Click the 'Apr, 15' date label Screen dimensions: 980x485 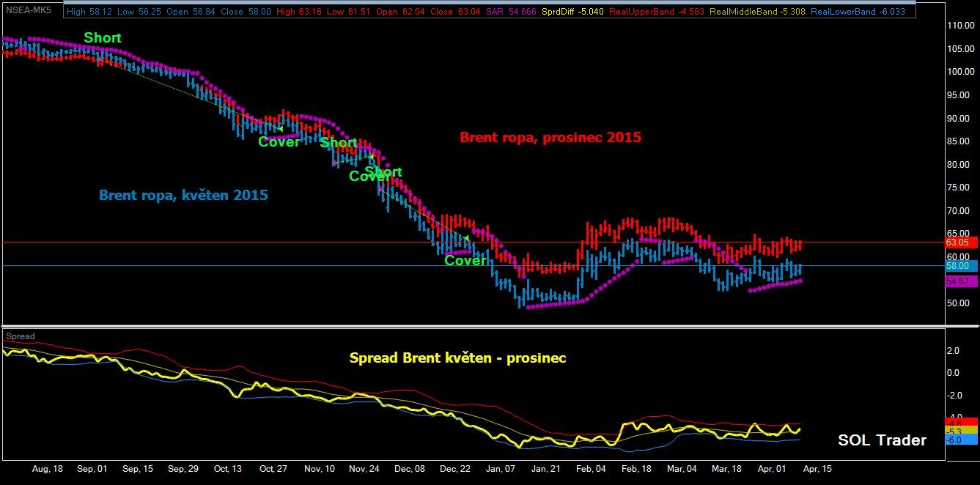pos(817,468)
